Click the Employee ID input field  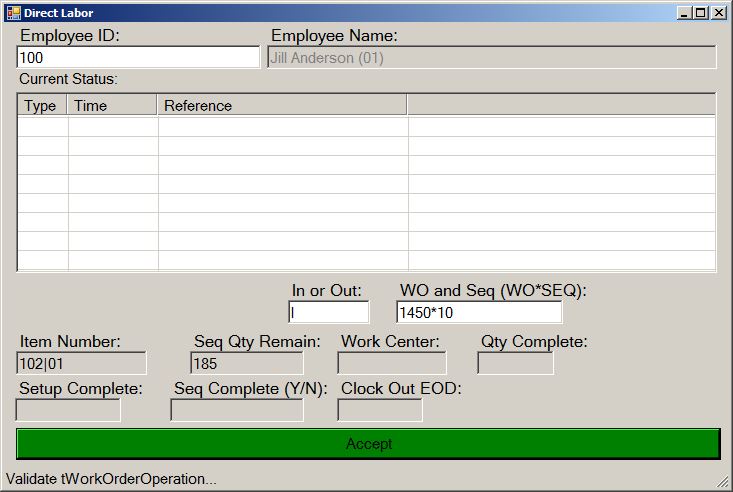[138, 58]
